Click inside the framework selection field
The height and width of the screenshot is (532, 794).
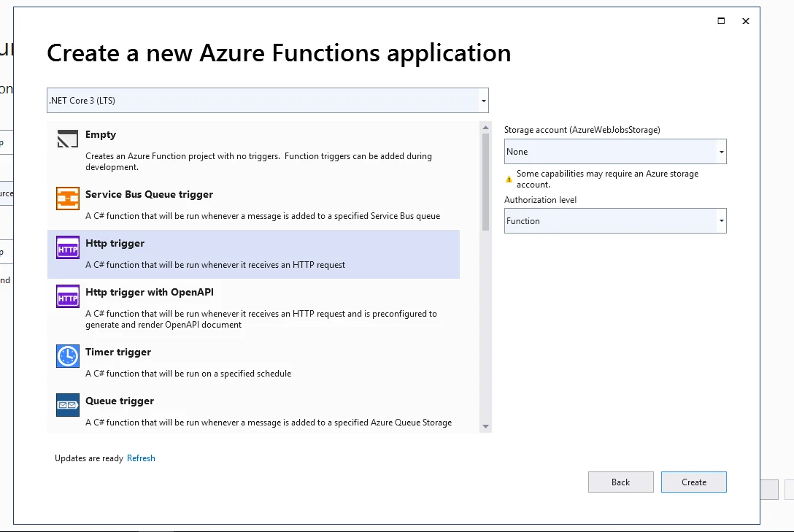[x=255, y=100]
